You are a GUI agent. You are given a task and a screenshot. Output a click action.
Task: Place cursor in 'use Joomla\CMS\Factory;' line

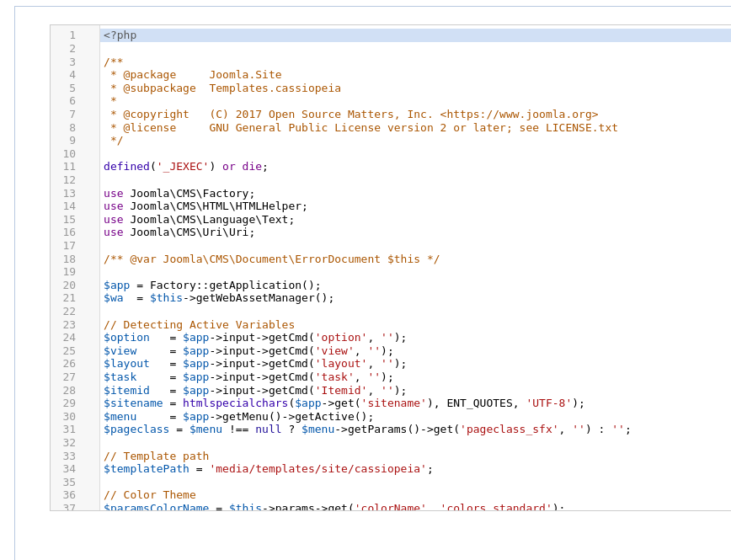point(179,194)
